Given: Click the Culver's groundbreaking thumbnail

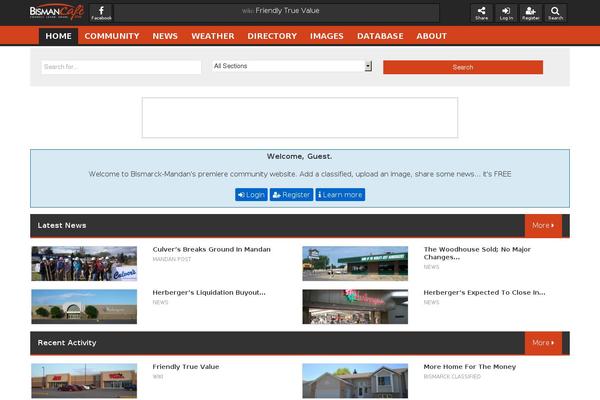Looking at the screenshot, I should coord(84,264).
